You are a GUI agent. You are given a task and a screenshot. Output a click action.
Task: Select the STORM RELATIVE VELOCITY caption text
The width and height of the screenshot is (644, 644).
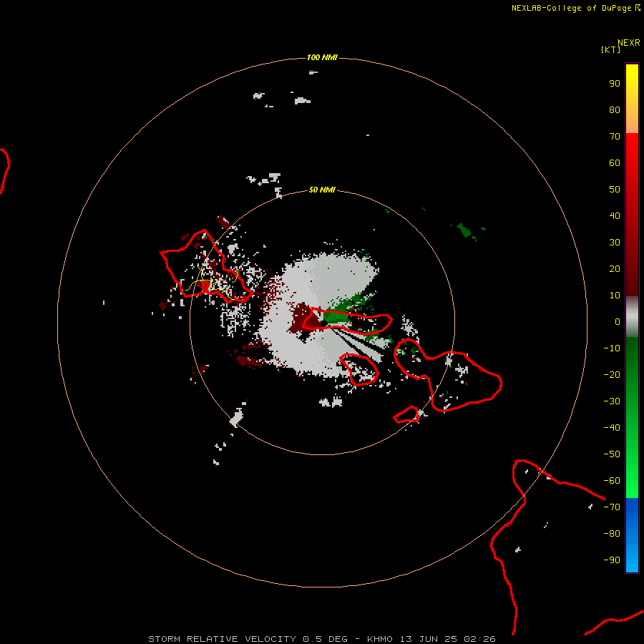(222, 639)
